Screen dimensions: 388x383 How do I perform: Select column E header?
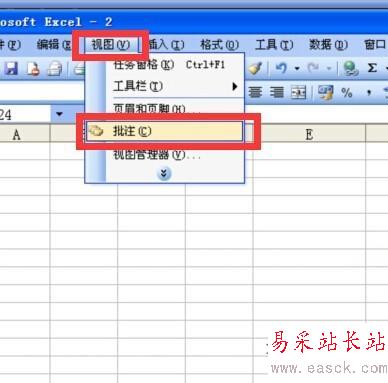[309, 135]
